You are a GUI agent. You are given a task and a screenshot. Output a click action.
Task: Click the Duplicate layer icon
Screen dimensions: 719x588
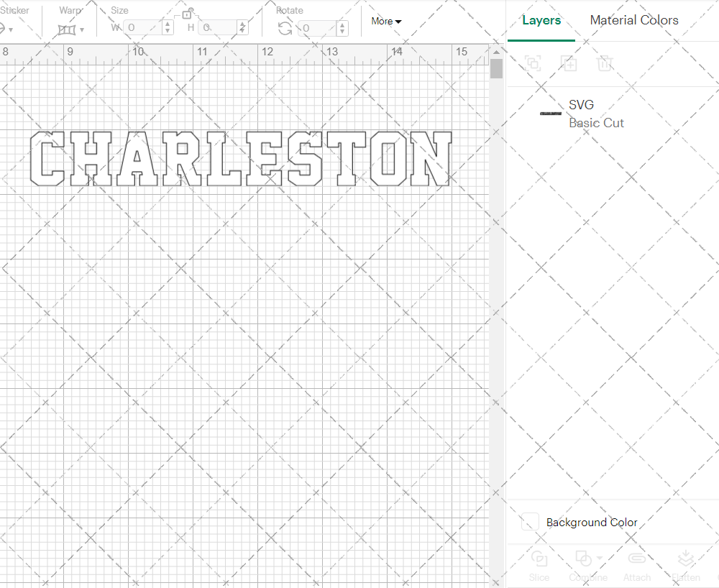pos(569,63)
